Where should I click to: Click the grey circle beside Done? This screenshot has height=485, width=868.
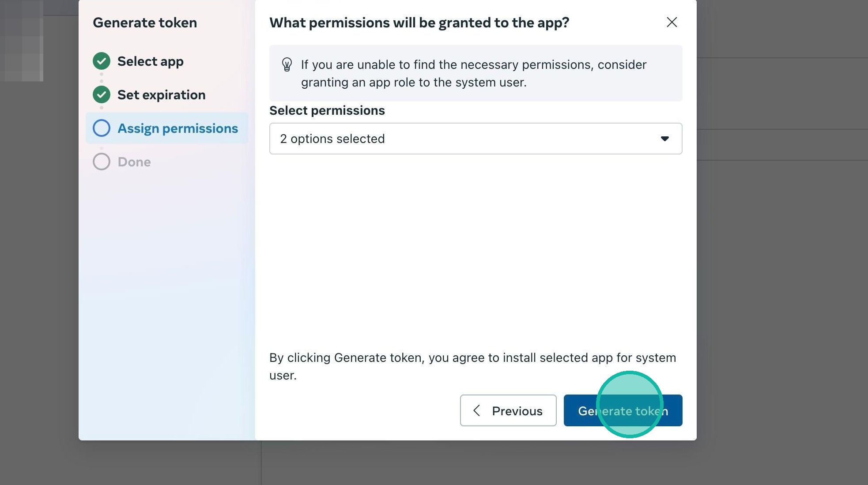pos(102,162)
